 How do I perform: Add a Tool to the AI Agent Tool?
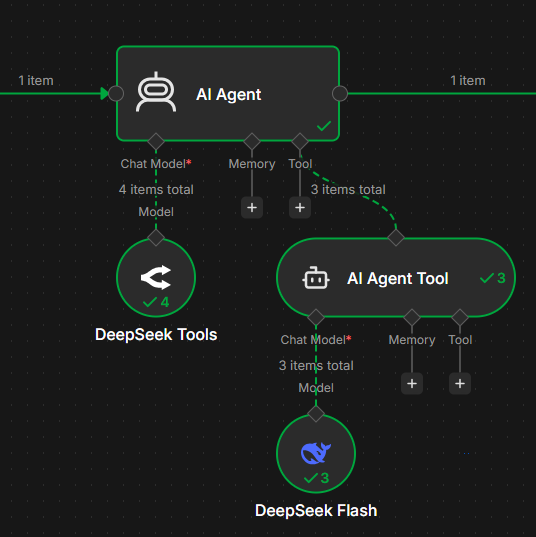(460, 384)
